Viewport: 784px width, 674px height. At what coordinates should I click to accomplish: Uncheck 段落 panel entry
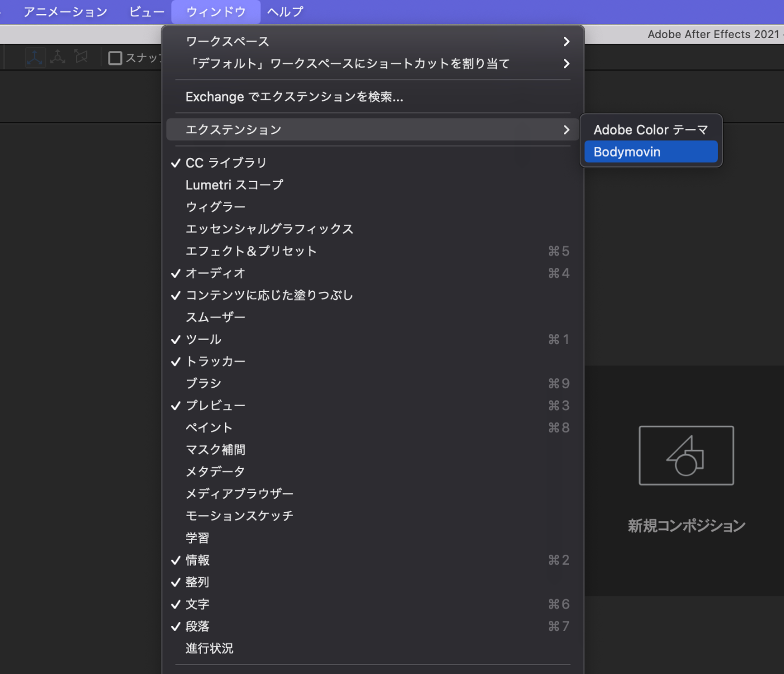click(373, 626)
